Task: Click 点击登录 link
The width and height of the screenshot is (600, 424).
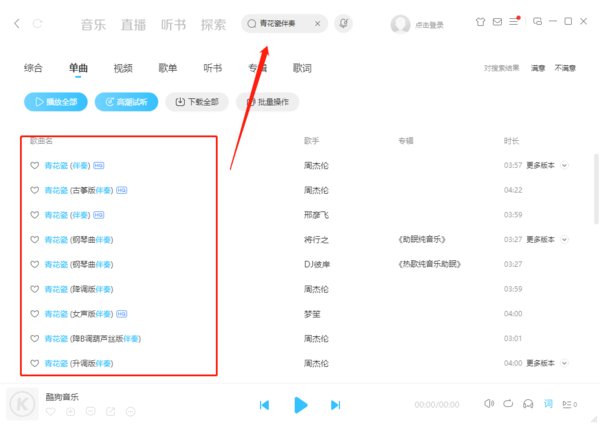Action: click(x=429, y=25)
